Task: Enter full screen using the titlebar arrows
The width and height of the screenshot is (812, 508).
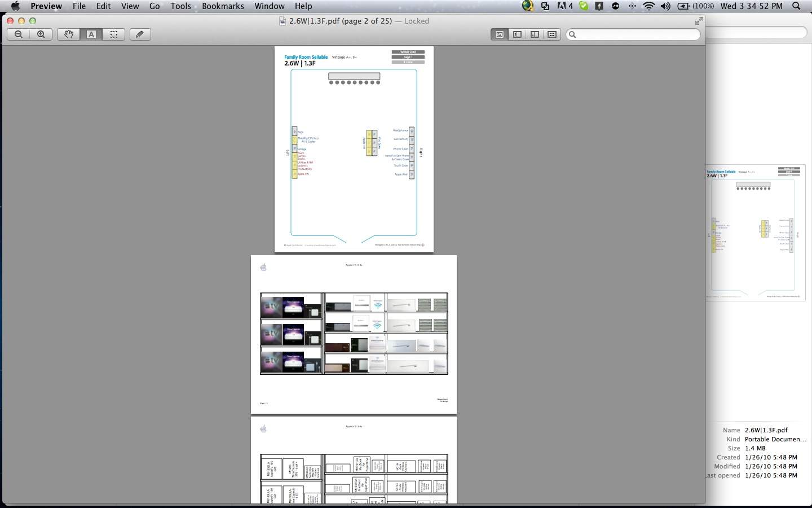Action: click(699, 21)
